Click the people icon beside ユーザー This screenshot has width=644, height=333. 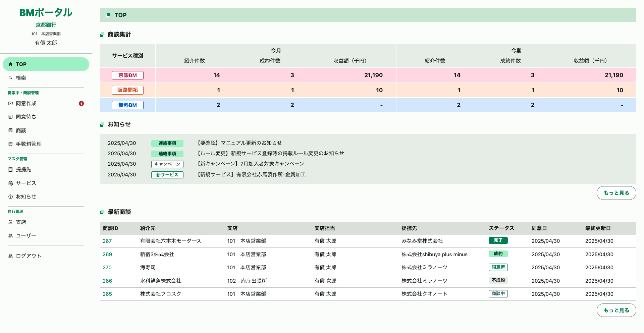(x=10, y=236)
